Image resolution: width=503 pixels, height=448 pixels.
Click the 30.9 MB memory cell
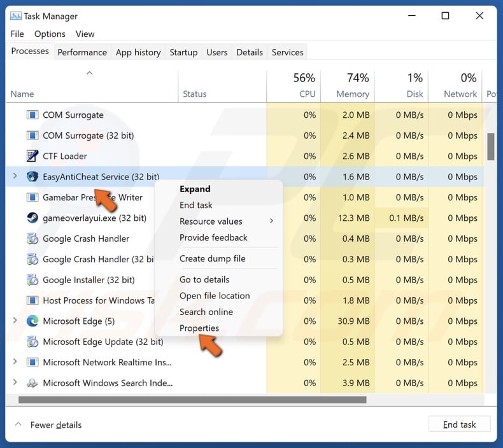coord(348,321)
